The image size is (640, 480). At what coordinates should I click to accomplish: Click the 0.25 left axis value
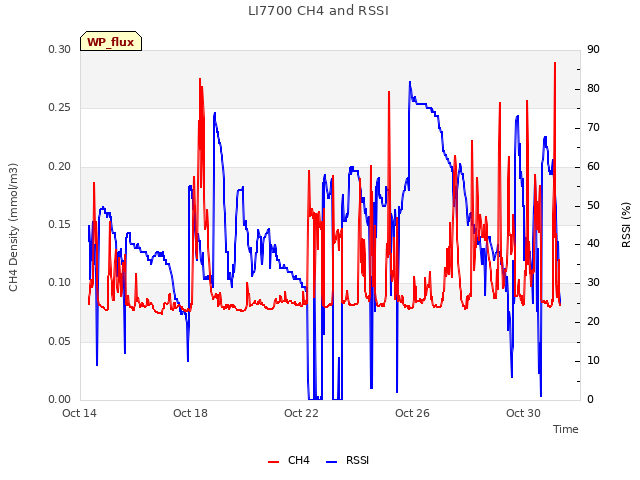pyautogui.click(x=60, y=108)
